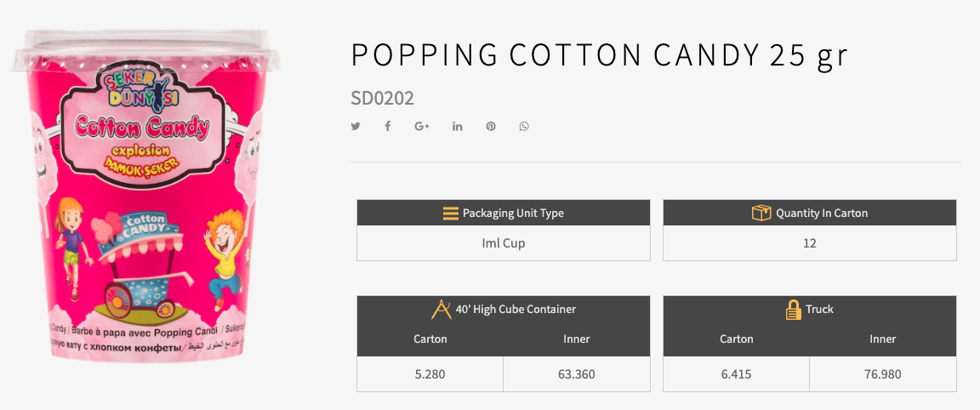Click the truck carton value 6.415
This screenshot has height=410, width=980.
click(x=736, y=374)
